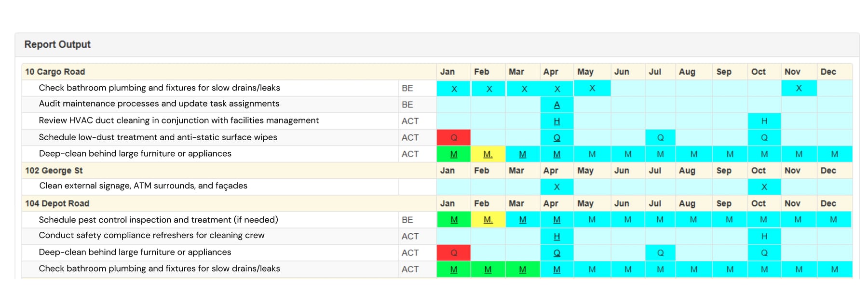Click the July Q cell for Deep-clean under 104 Depot Road
The image size is (868, 307).
click(x=660, y=253)
